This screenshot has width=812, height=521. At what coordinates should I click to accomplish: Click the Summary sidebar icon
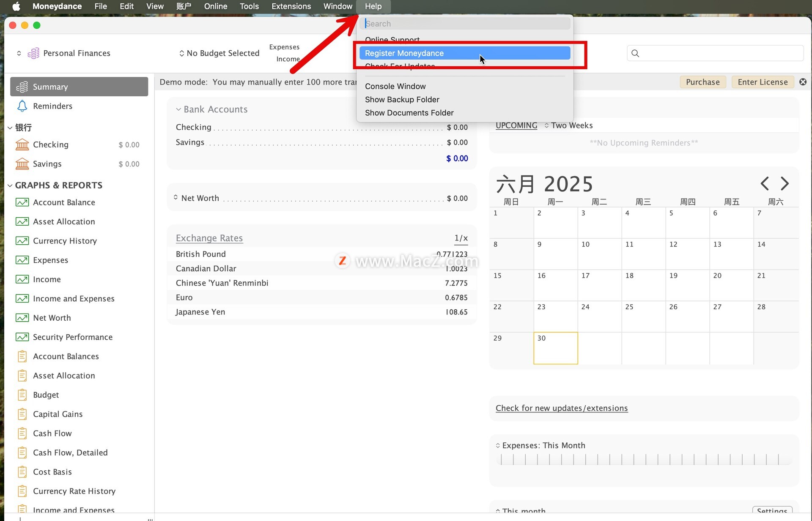tap(22, 87)
